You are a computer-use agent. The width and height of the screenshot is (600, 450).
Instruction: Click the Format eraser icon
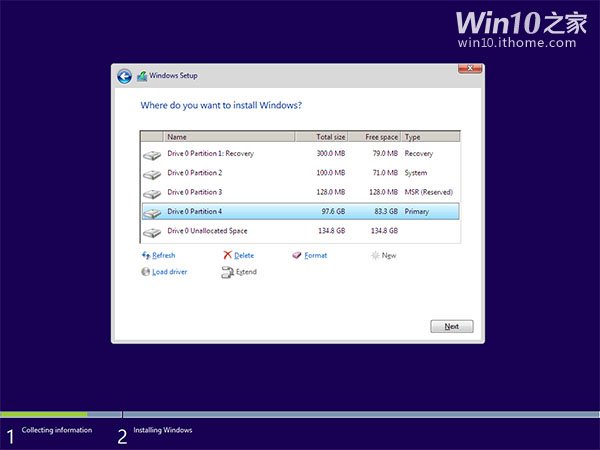[x=297, y=255]
